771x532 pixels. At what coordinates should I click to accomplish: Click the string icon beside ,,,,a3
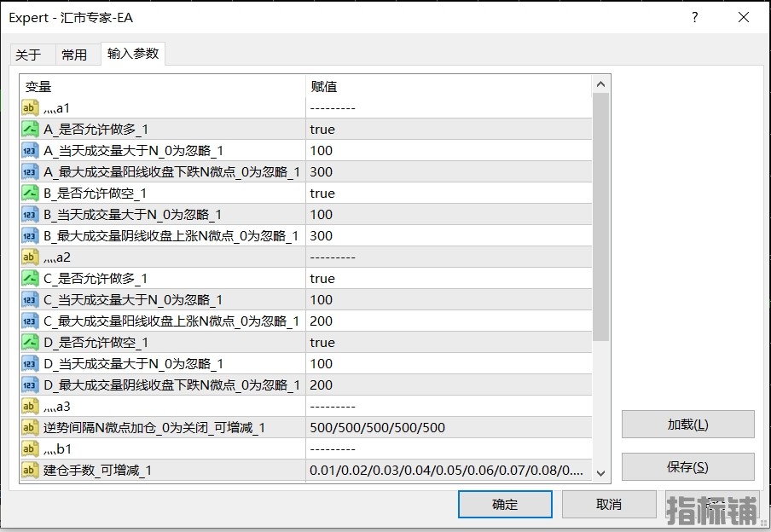30,406
